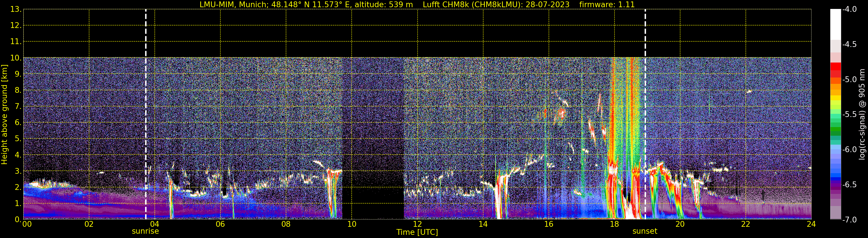Image resolution: width=868 pixels, height=238 pixels.
Task: Click the height axis tick label "11."
Action: [16, 41]
